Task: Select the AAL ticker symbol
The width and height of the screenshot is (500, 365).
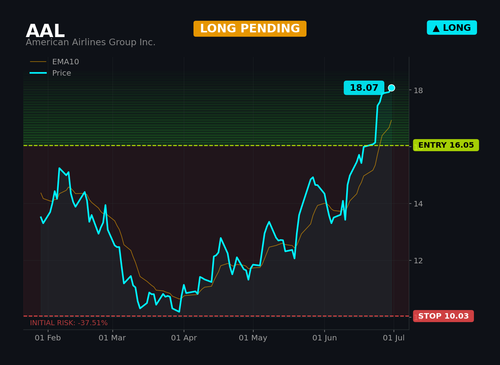Action: [45, 31]
